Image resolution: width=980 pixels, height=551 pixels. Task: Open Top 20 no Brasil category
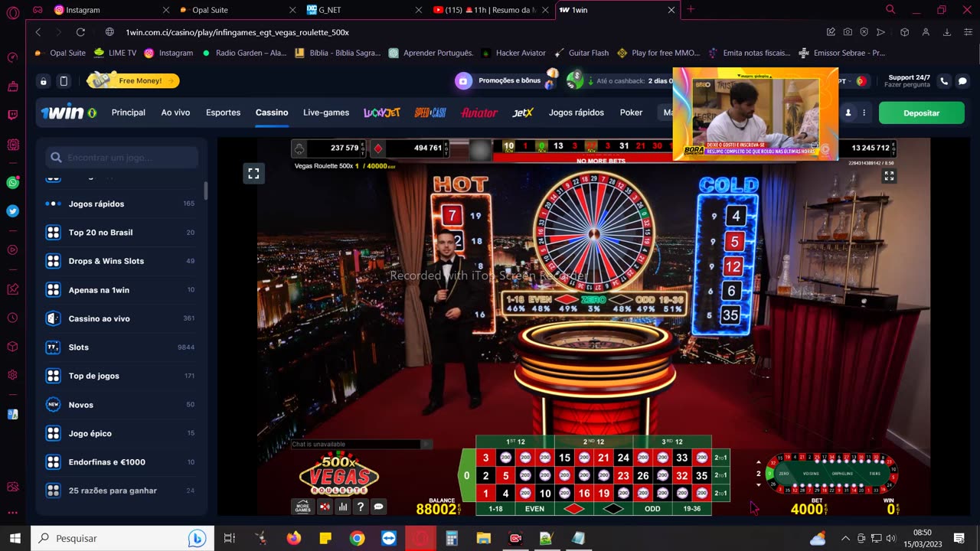(x=120, y=233)
